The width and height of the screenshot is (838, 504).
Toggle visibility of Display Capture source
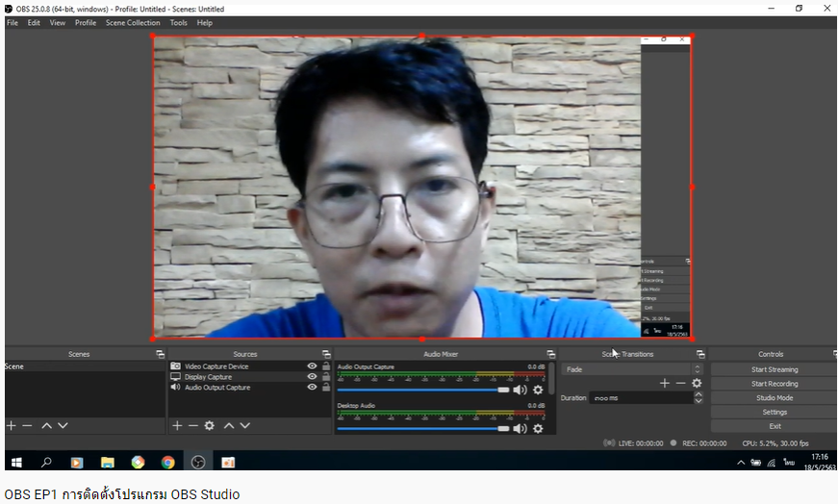click(x=312, y=377)
